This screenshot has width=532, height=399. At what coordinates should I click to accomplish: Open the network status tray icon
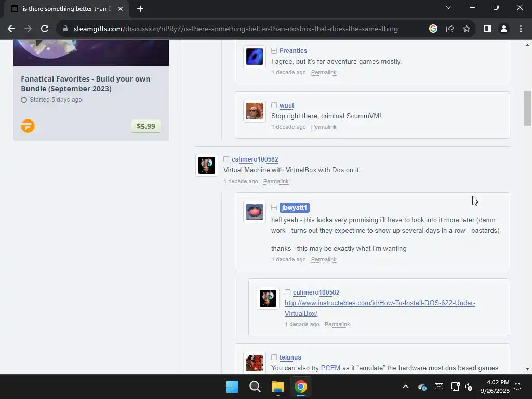(455, 387)
